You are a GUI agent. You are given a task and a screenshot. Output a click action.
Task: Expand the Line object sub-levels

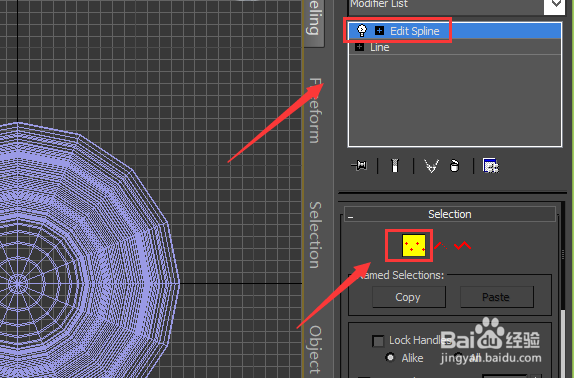click(x=359, y=47)
